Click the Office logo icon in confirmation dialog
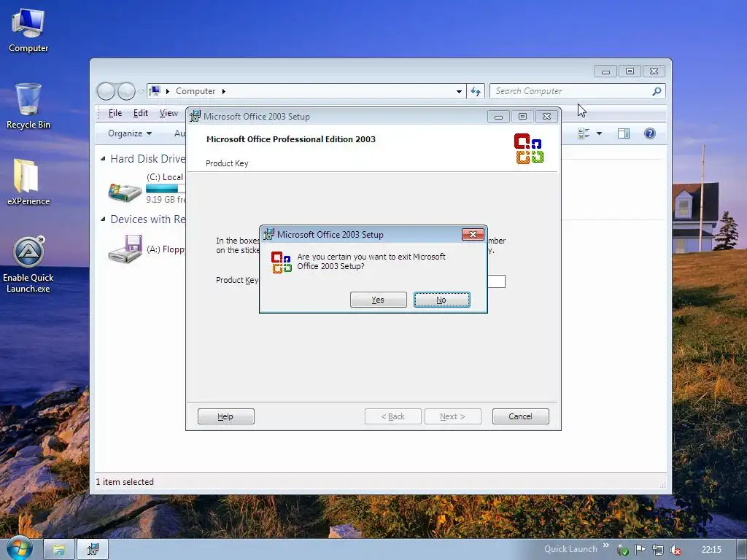Viewport: 747px width, 560px height. pos(281,262)
